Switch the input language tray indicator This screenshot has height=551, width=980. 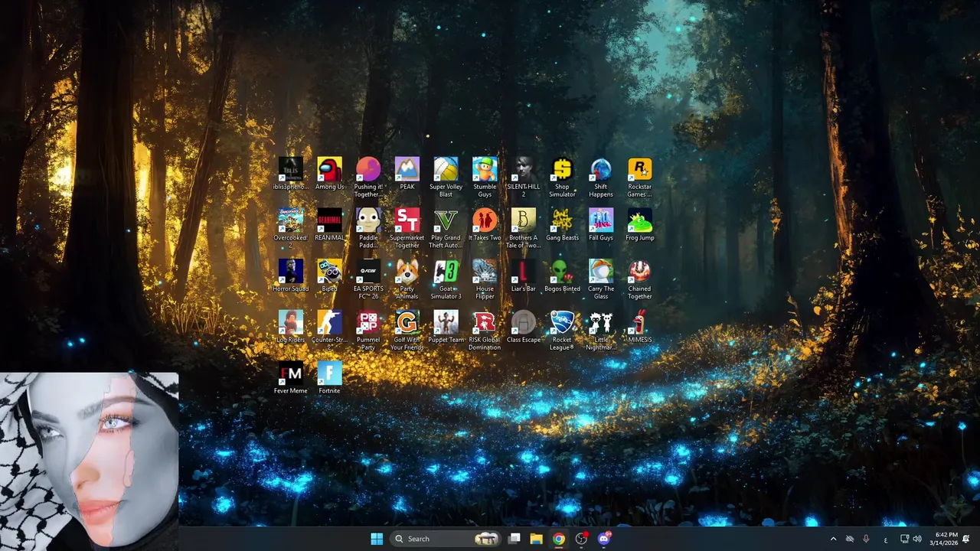tap(886, 539)
